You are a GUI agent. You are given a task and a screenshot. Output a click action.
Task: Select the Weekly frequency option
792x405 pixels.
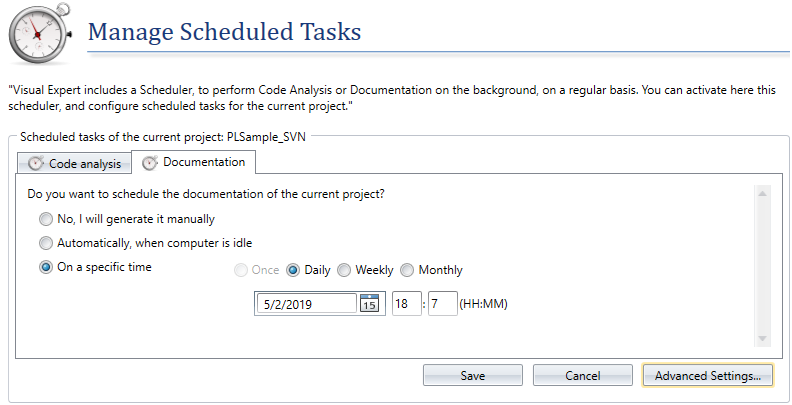(345, 270)
